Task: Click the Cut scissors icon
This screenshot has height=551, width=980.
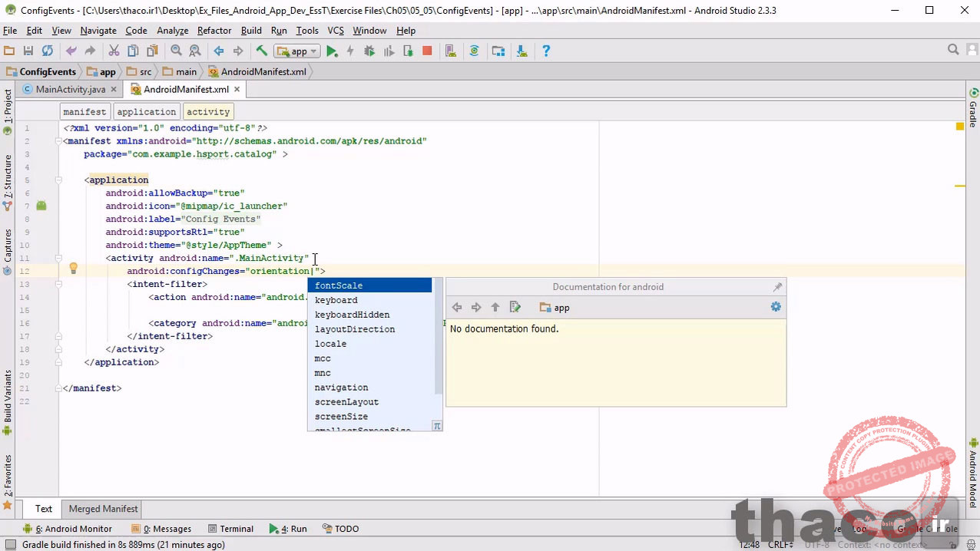Action: (x=114, y=51)
